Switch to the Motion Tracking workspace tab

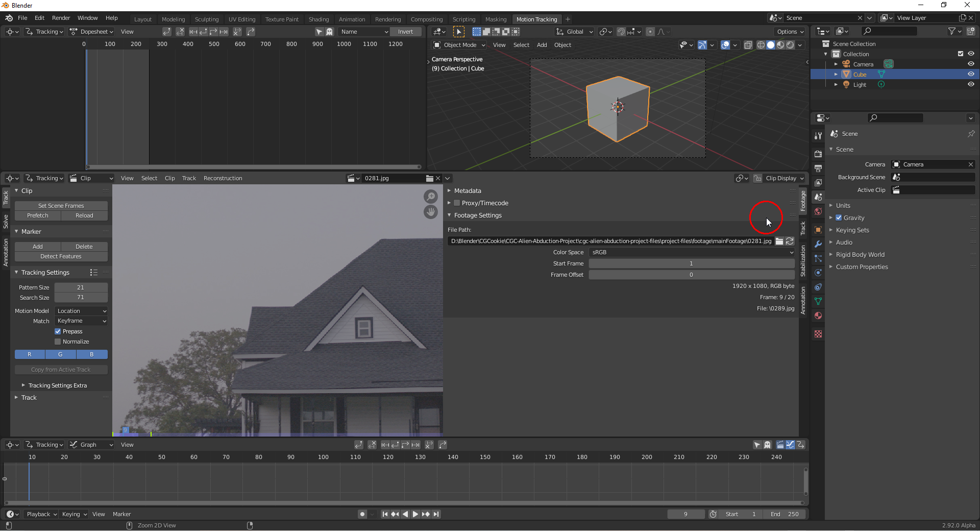point(537,19)
